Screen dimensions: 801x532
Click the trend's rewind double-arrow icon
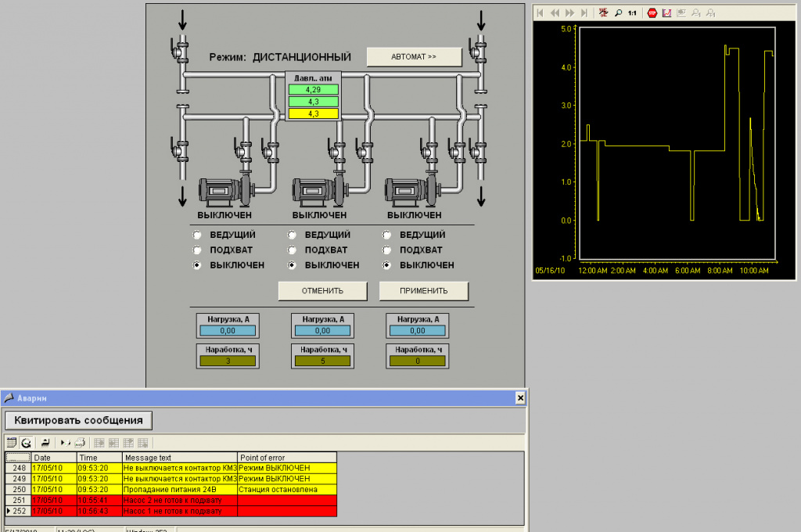555,13
